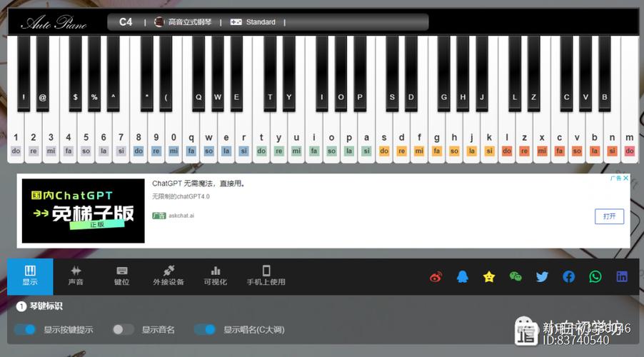Open the 手机上使用 tab

point(266,276)
